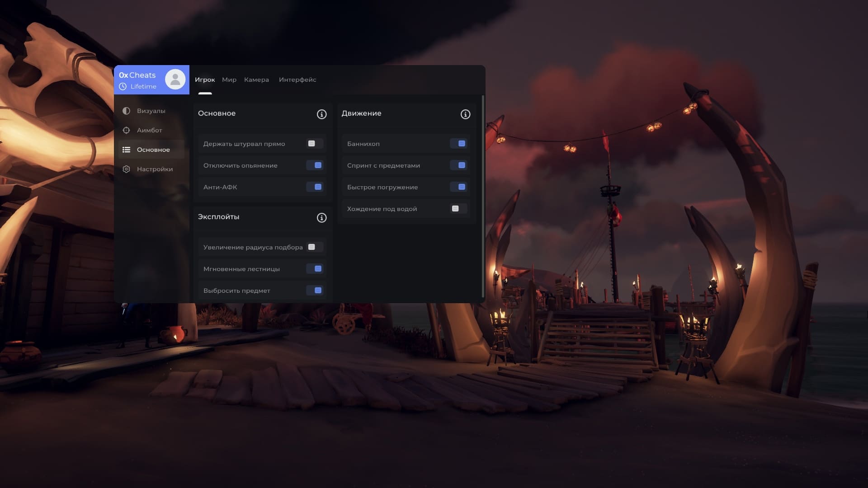Click the Визуалы half-circle sidebar icon

point(126,111)
